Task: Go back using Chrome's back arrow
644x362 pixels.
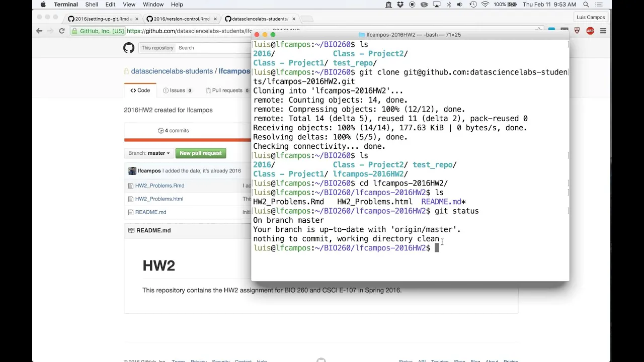Action: tap(39, 31)
